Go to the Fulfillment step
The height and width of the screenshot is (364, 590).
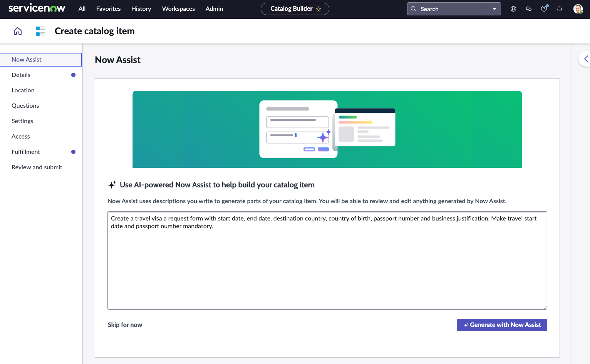pyautogui.click(x=41, y=152)
